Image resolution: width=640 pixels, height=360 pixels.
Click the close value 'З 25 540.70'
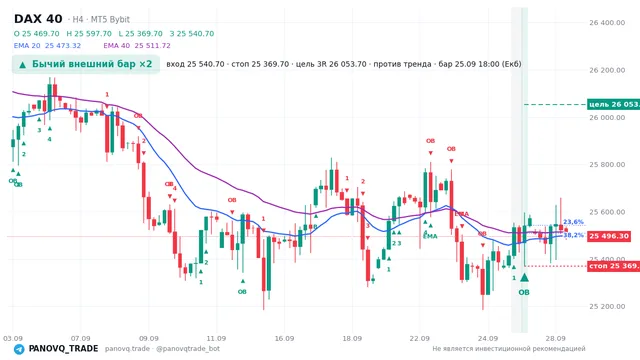point(191,33)
